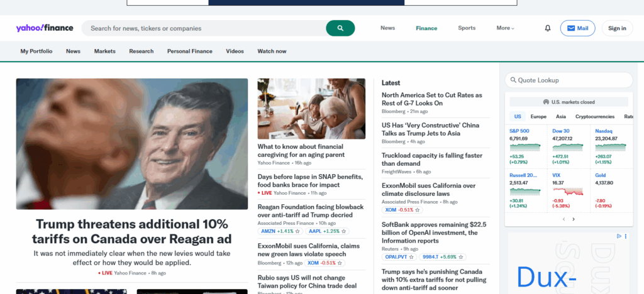Open financial caregiving for aging parent article
This screenshot has width=644, height=294.
[301, 151]
